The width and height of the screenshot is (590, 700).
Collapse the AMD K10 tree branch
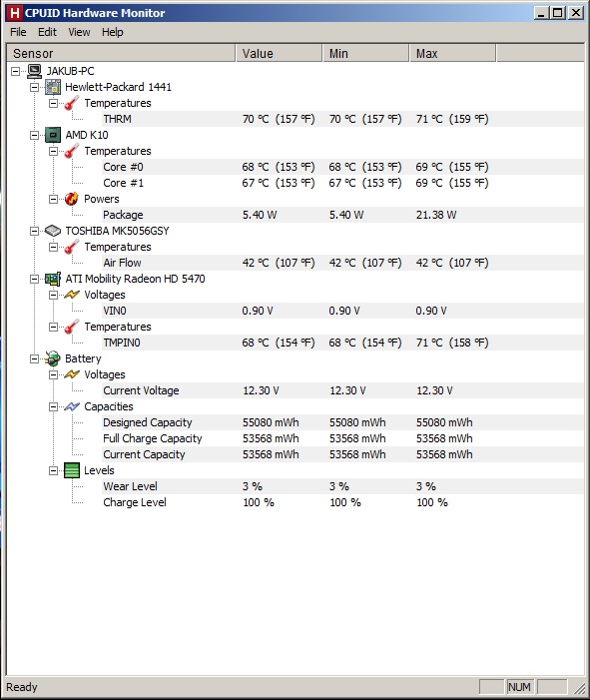tap(34, 135)
